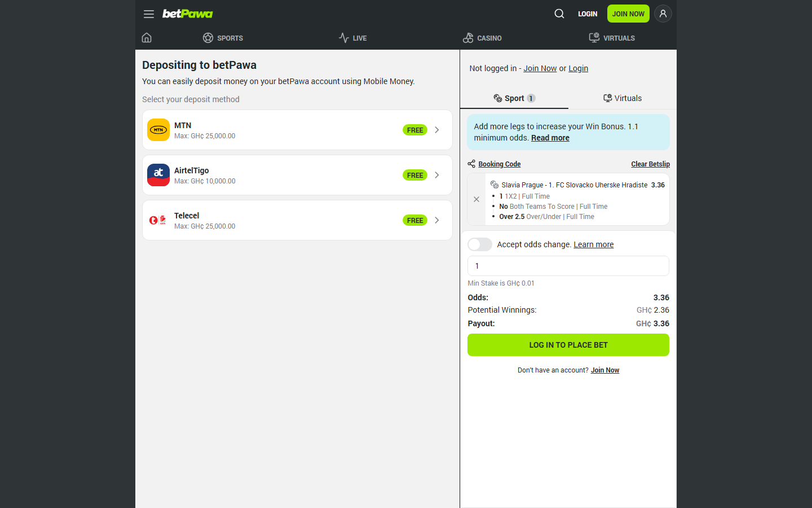Viewport: 812px width, 508px height.
Task: Toggle Accept odds change switch
Action: [x=480, y=244]
